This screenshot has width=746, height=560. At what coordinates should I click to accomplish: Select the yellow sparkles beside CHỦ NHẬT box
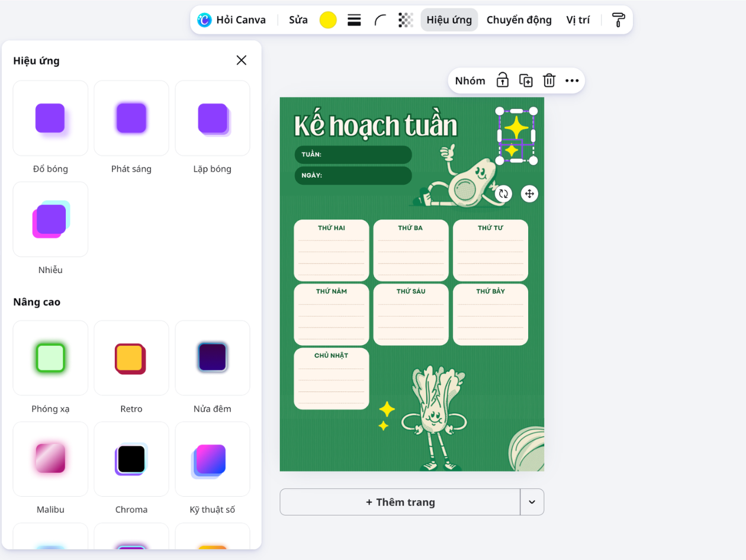tap(387, 415)
